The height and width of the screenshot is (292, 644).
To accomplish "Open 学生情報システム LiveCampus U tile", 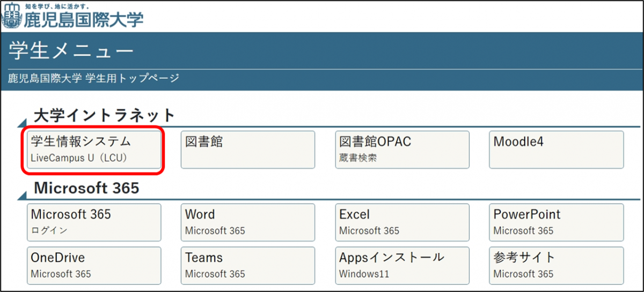I will (x=94, y=149).
